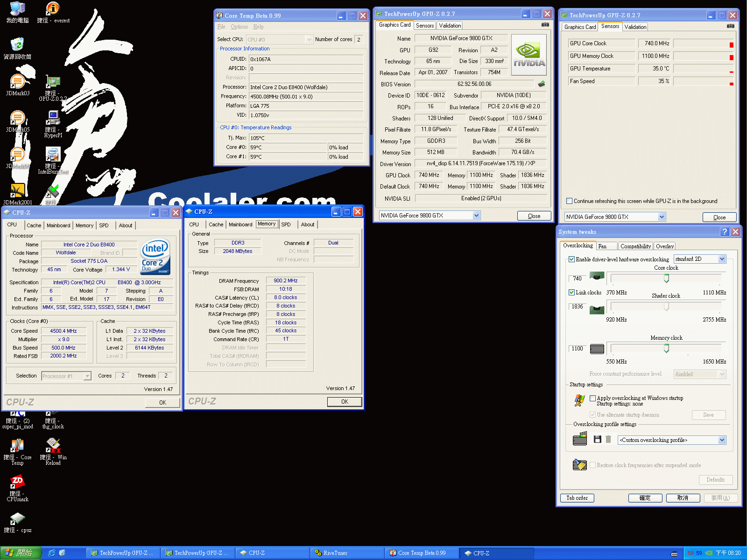Click the 確定 (OK) button in System tweaks
The width and height of the screenshot is (747, 560).
pyautogui.click(x=645, y=498)
